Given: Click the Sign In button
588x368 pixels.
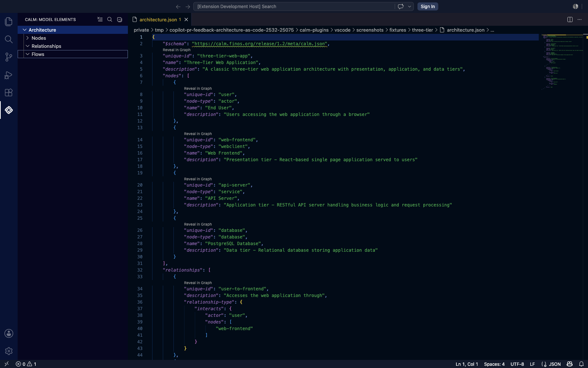Looking at the screenshot, I should point(428,7).
